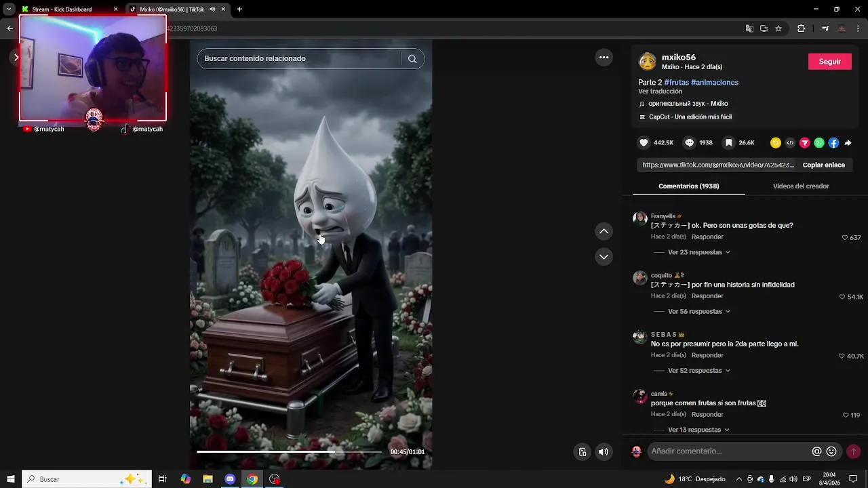Open Chrome three-dot menu

pos(859,28)
